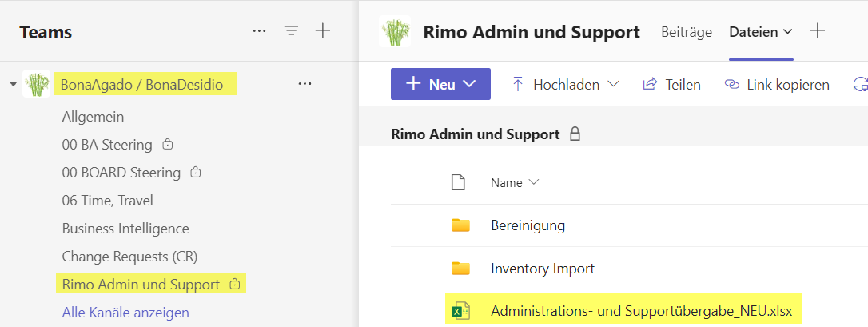Click the Inventory Import folder icon
Screen dimensions: 868x327
coord(460,269)
